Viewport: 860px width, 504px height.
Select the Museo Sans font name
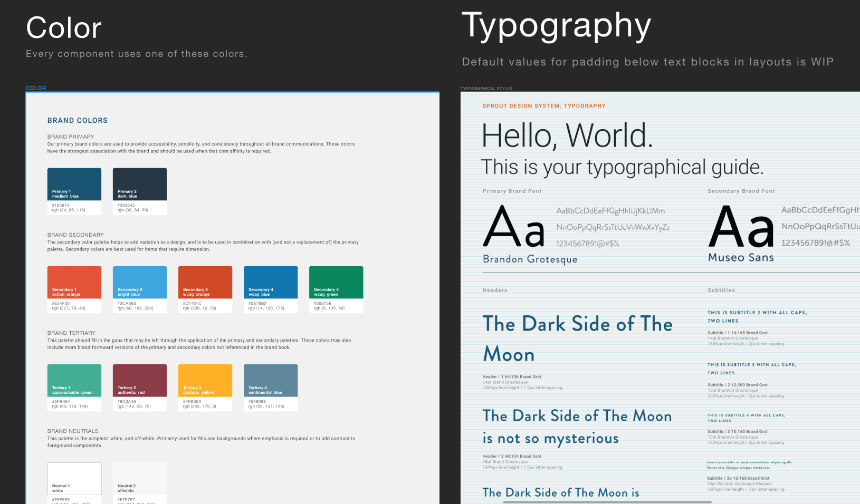(x=741, y=257)
